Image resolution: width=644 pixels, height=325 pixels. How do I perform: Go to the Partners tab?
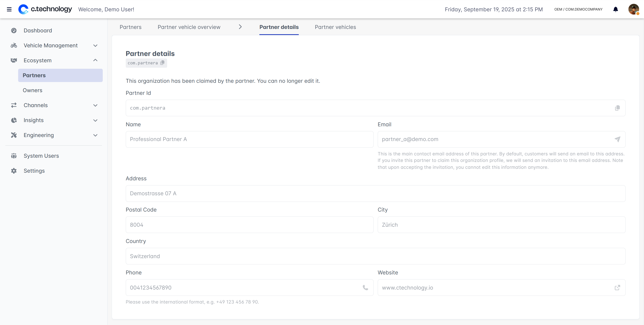(x=131, y=27)
